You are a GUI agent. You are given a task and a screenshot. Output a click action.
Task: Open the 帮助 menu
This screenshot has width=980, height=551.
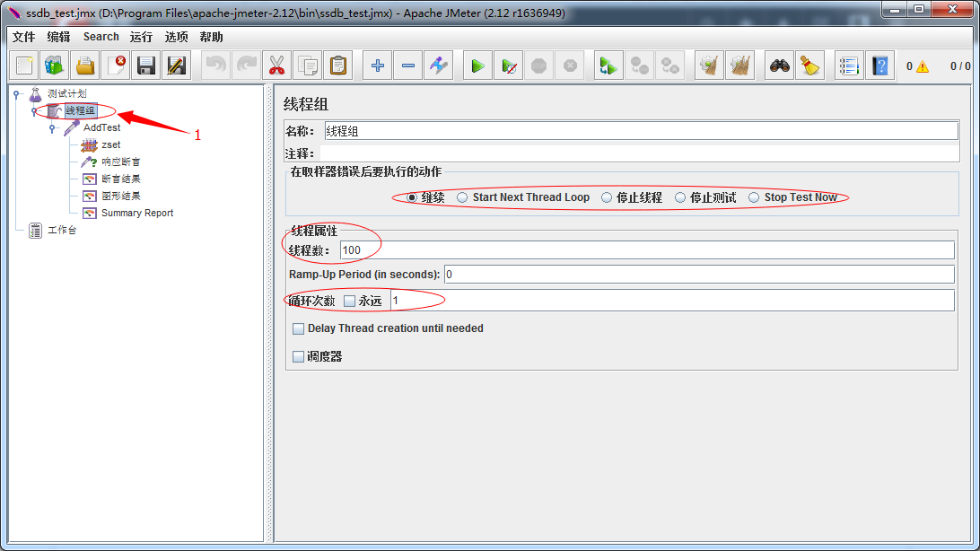point(211,37)
